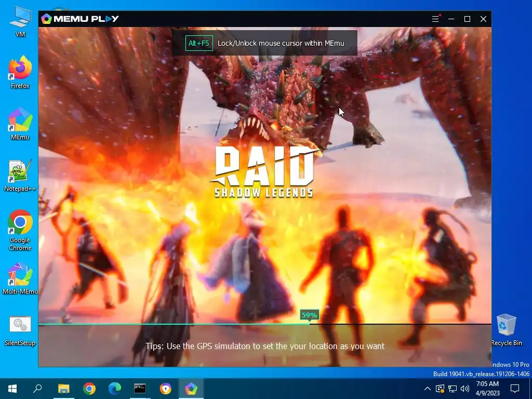The height and width of the screenshot is (399, 532).
Task: Open the padlock shield app in taskbar
Action: pos(166,389)
